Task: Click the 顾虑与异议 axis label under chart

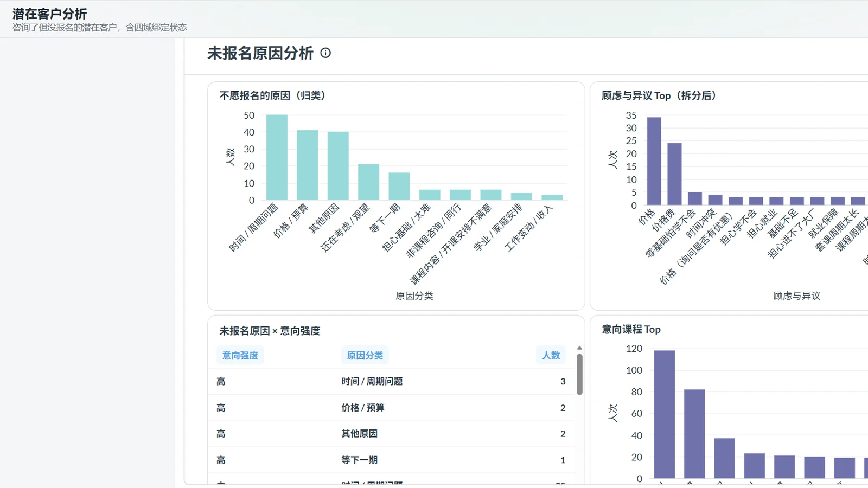Action: [x=797, y=296]
